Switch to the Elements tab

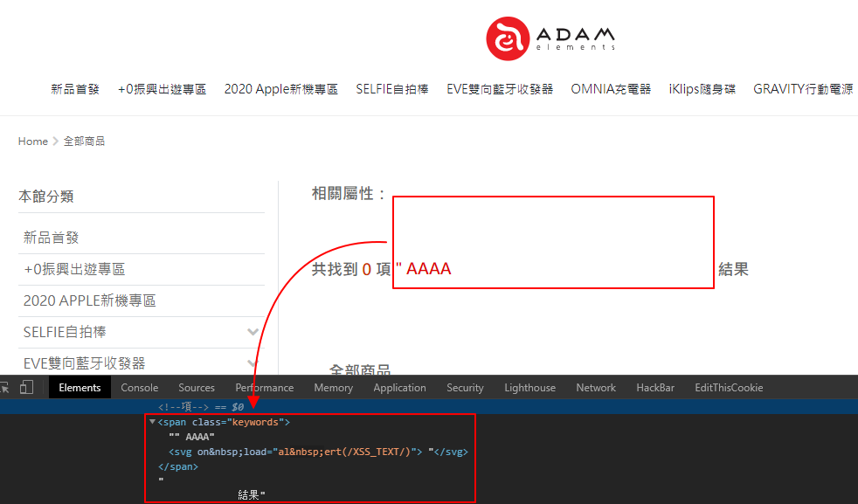(x=80, y=388)
